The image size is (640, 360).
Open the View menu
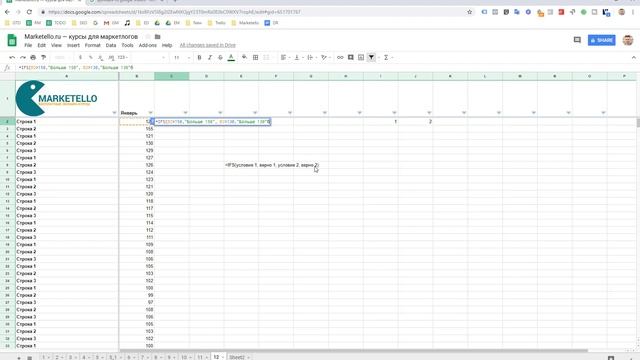click(x=56, y=45)
